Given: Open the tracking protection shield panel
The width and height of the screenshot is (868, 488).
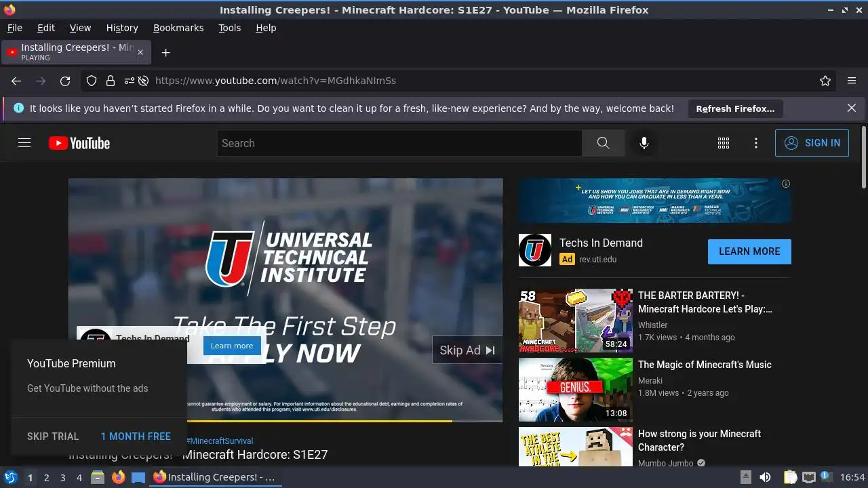Looking at the screenshot, I should tap(92, 81).
